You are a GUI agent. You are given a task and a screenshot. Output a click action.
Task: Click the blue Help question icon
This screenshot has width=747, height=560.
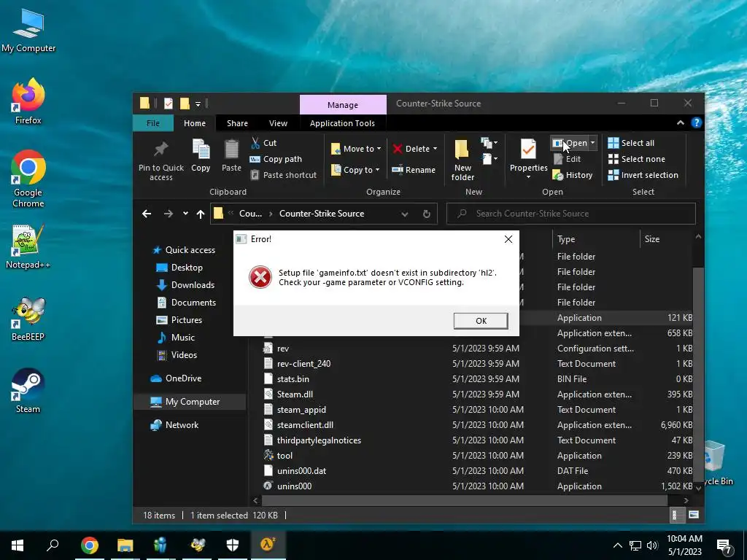point(696,122)
